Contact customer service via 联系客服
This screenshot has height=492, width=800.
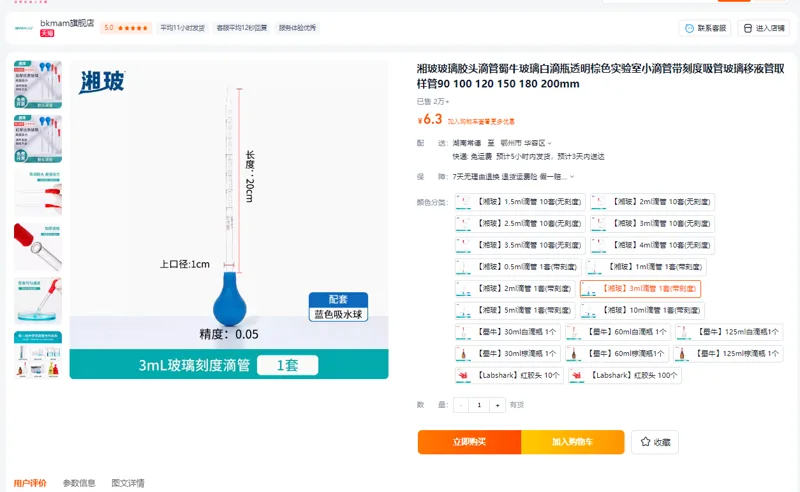point(705,28)
